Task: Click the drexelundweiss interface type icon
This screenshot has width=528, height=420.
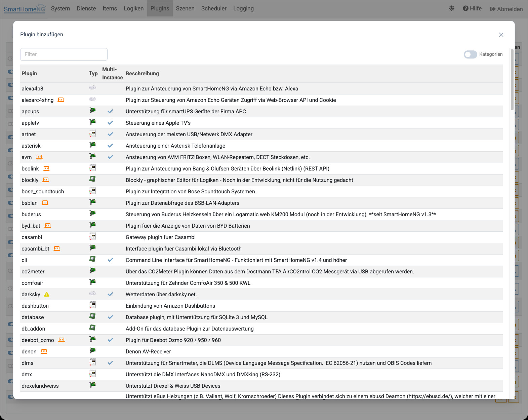Action: [92, 385]
